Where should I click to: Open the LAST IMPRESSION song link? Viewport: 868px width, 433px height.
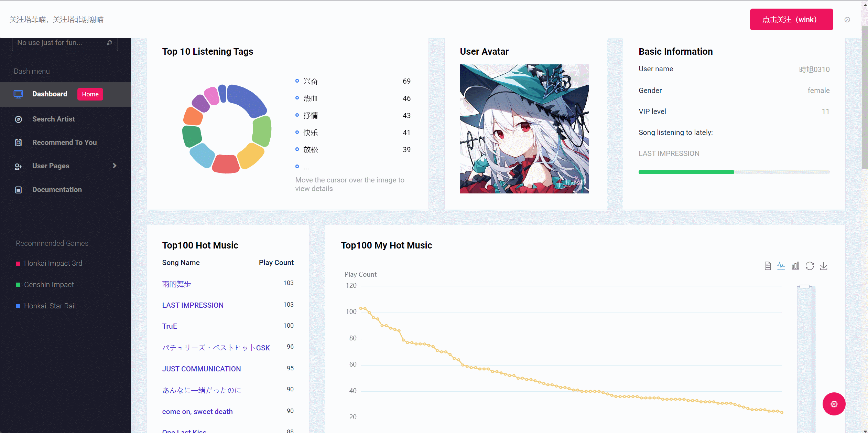(x=193, y=305)
